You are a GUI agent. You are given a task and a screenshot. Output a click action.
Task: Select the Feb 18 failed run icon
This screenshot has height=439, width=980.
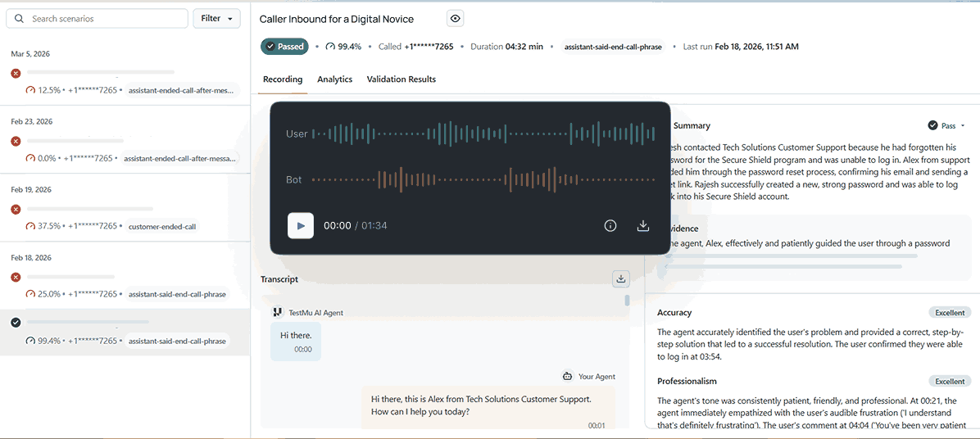tap(16, 278)
